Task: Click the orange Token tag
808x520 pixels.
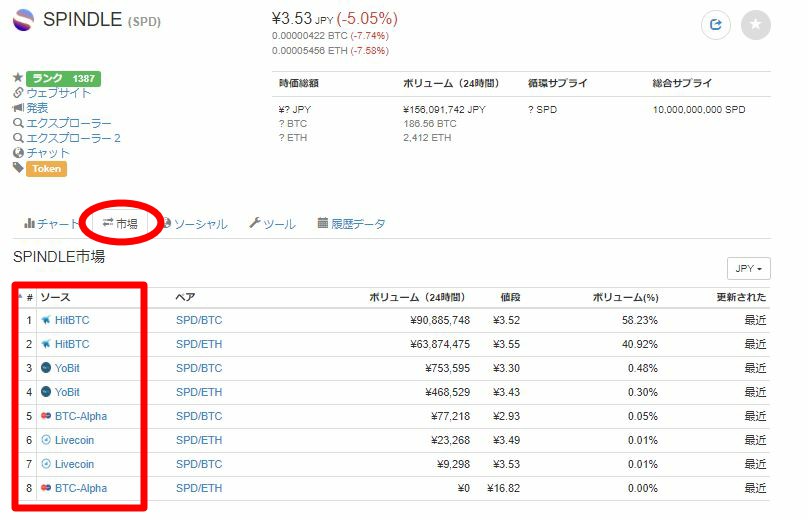Action: pos(46,169)
